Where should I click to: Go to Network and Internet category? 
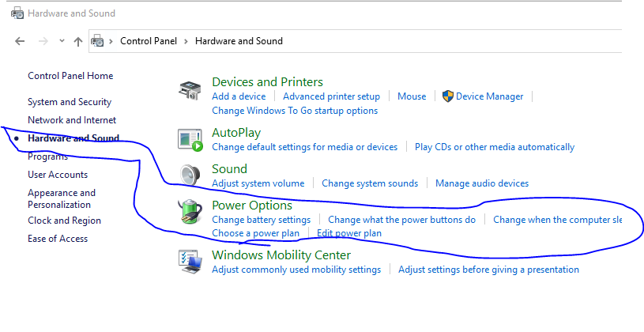click(x=72, y=120)
